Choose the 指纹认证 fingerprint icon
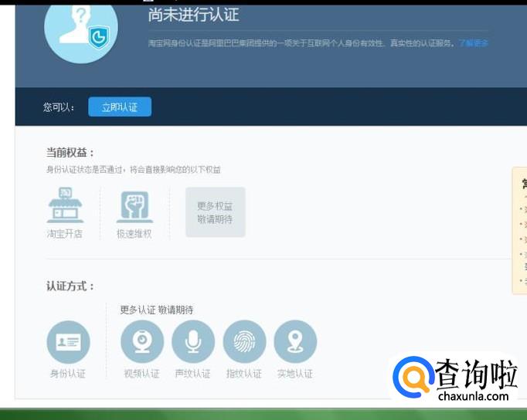The height and width of the screenshot is (420, 527). click(244, 342)
